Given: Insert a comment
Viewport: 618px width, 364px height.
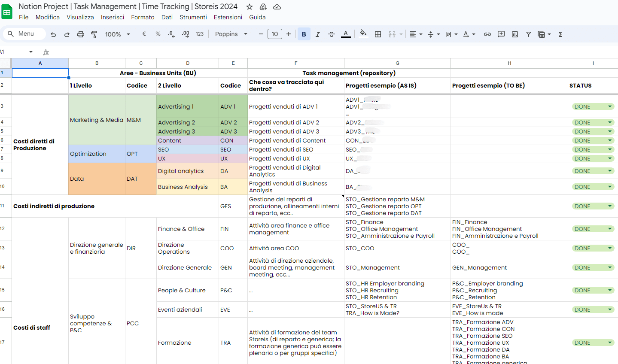Looking at the screenshot, I should click(501, 34).
